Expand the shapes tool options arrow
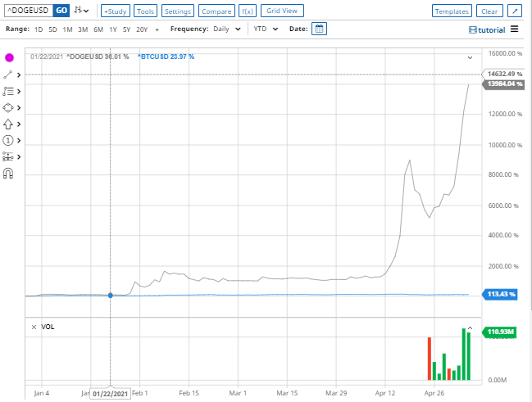Image resolution: width=532 pixels, height=402 pixels. 19,108
